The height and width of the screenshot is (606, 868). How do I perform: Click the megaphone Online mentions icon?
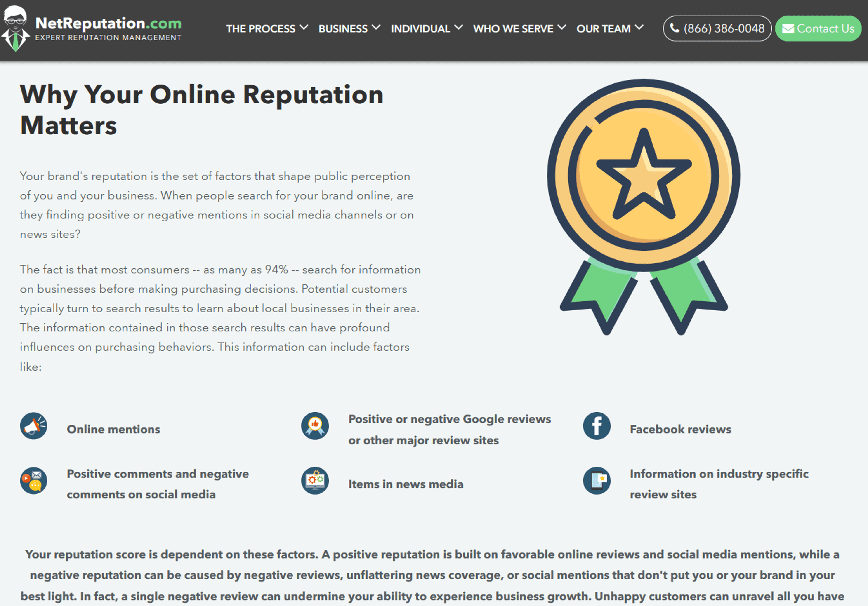click(34, 426)
